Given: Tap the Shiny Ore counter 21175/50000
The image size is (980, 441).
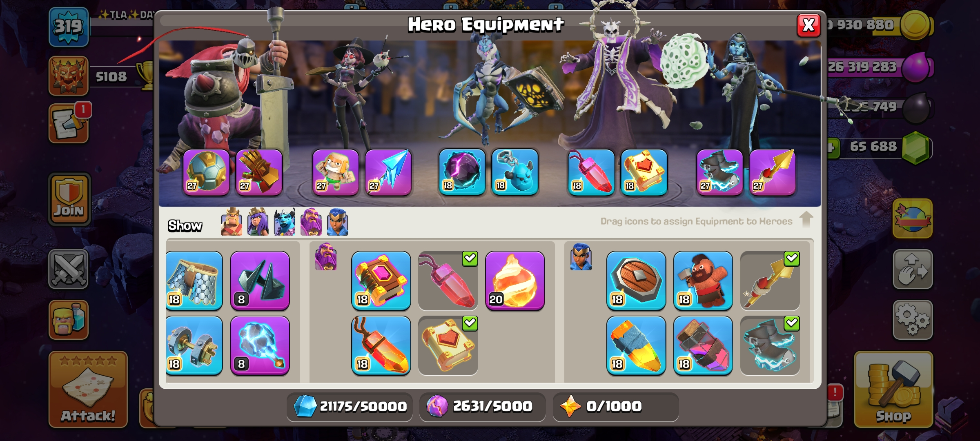Looking at the screenshot, I should 350,406.
